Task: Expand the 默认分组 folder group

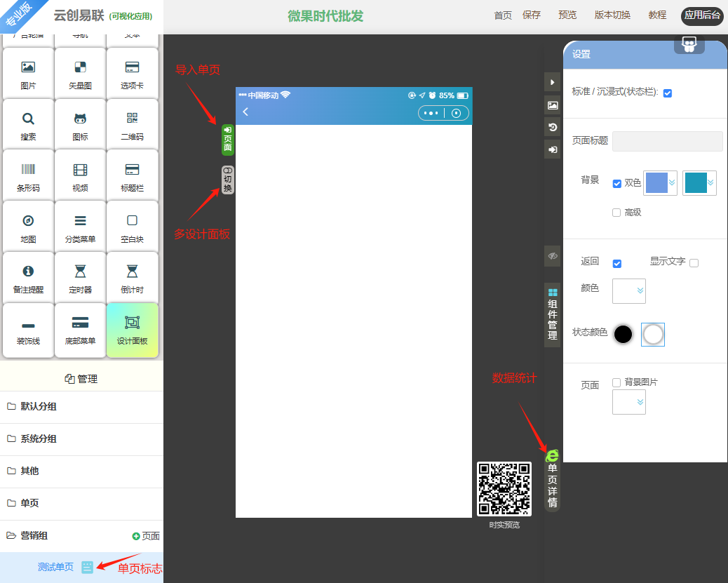Action: click(x=39, y=407)
